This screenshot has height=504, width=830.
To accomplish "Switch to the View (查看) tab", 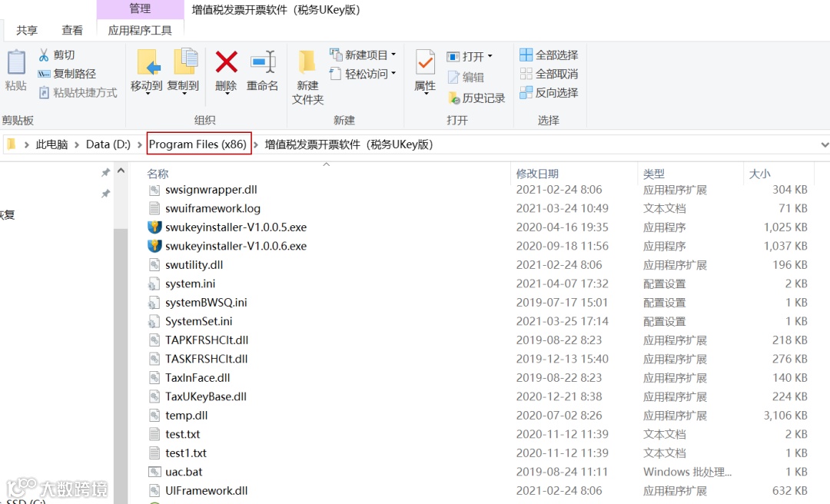I will [72, 30].
